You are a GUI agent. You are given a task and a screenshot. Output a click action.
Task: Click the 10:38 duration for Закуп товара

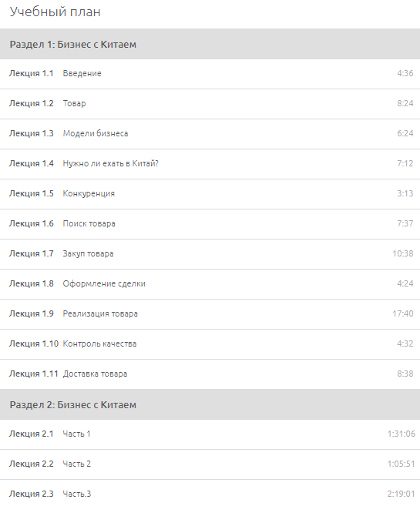click(x=402, y=253)
